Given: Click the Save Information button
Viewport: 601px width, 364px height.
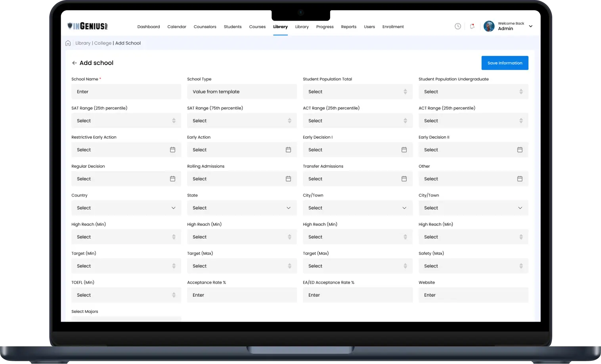Looking at the screenshot, I should [505, 63].
